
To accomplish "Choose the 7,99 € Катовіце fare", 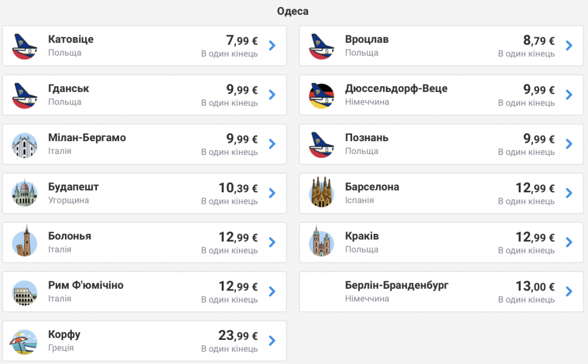I will coord(242,40).
